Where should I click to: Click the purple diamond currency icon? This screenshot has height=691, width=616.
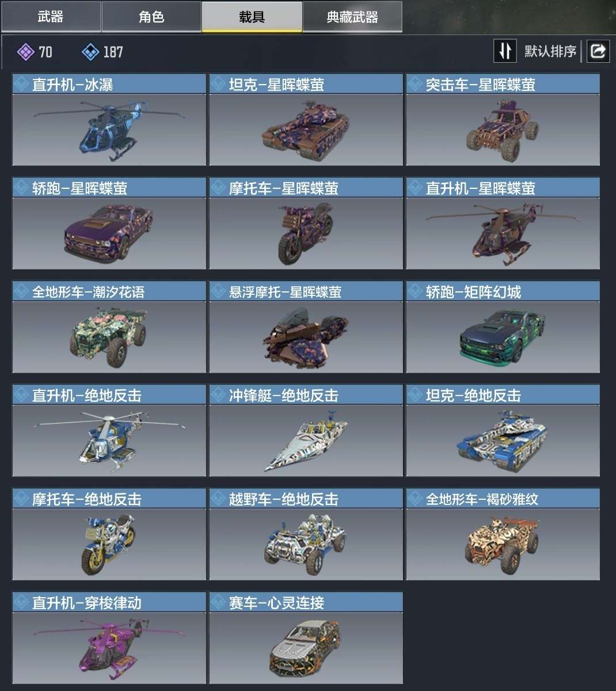click(x=25, y=52)
